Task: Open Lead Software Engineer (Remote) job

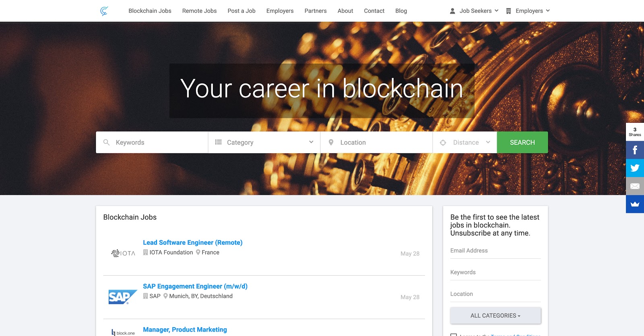Action: [192, 243]
